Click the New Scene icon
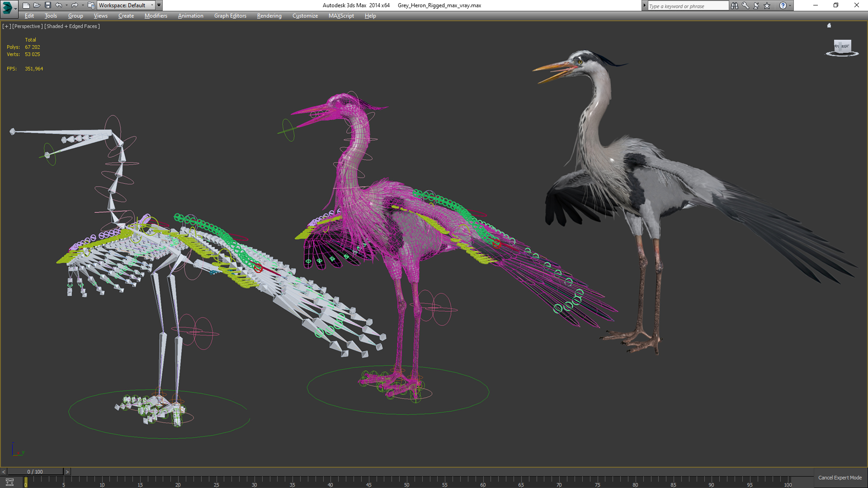Image resolution: width=868 pixels, height=488 pixels. pyautogui.click(x=26, y=5)
